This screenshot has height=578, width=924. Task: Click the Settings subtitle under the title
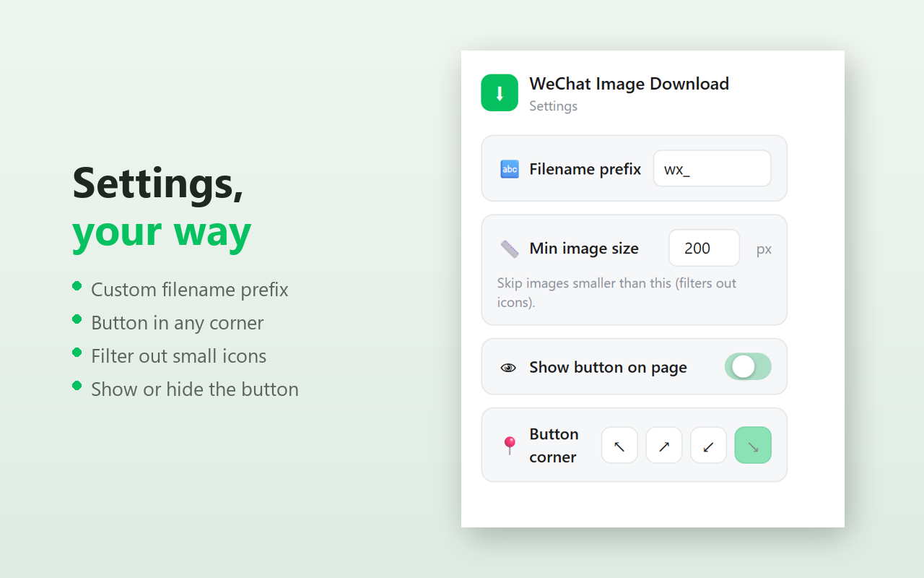click(553, 106)
